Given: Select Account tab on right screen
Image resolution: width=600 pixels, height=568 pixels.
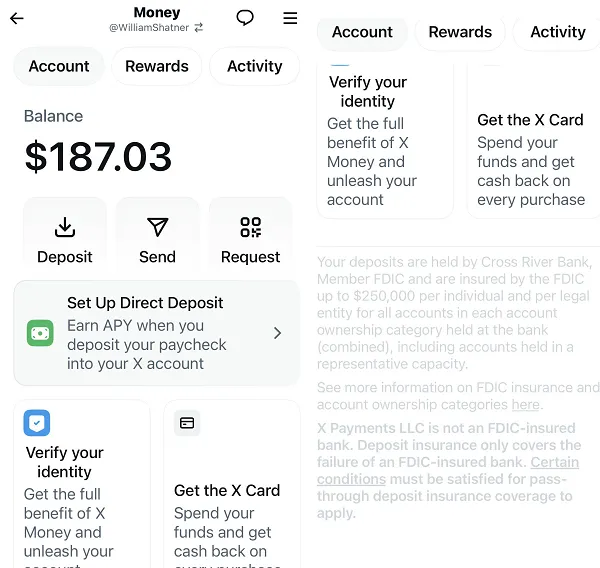Looking at the screenshot, I should (362, 32).
